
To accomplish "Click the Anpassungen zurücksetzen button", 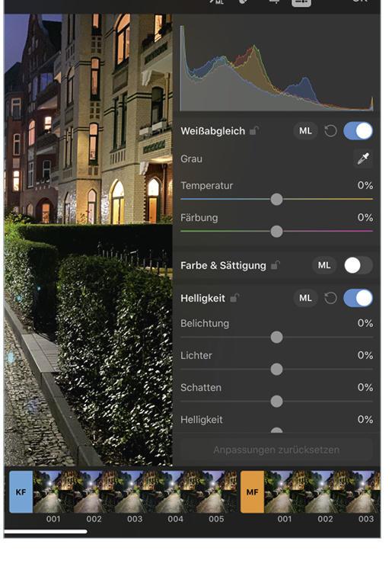I will 276,450.
